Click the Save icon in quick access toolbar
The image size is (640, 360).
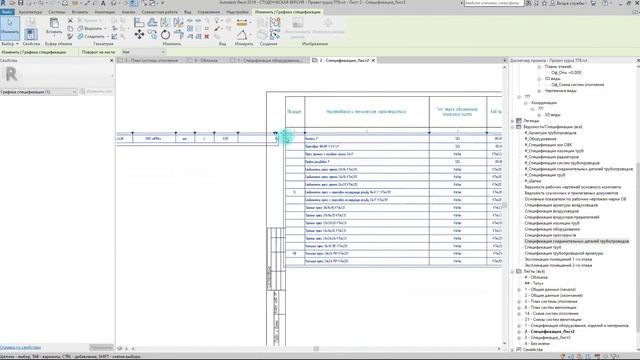(20, 3)
